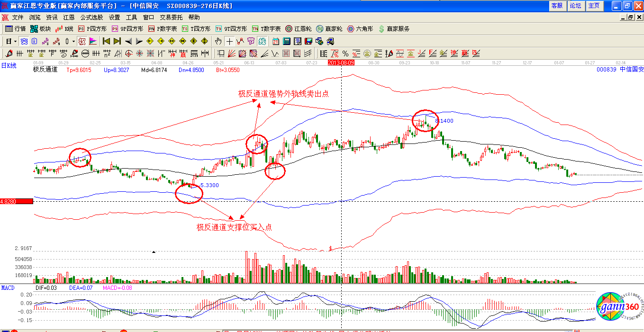Jump to first bar with skip-back icon

click(107, 41)
